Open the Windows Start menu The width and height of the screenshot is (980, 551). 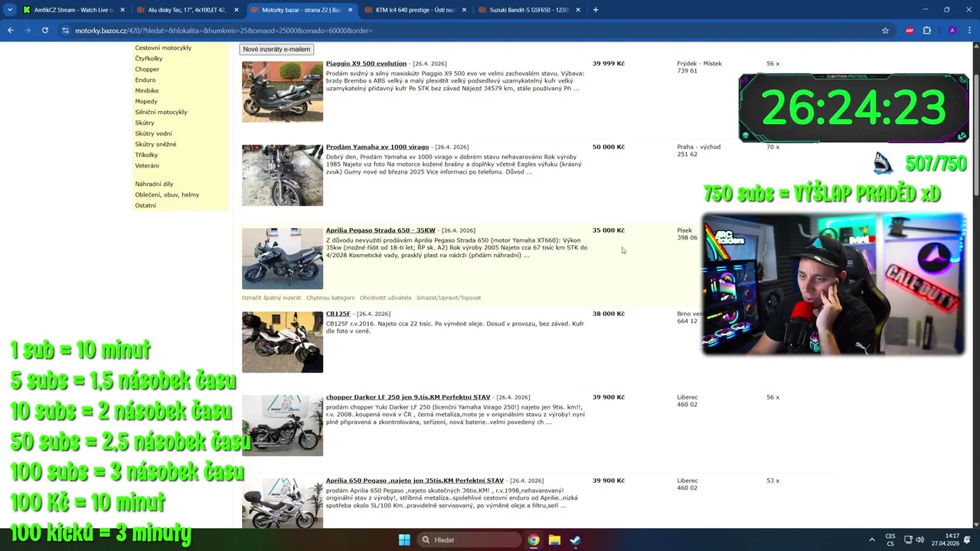(x=404, y=540)
